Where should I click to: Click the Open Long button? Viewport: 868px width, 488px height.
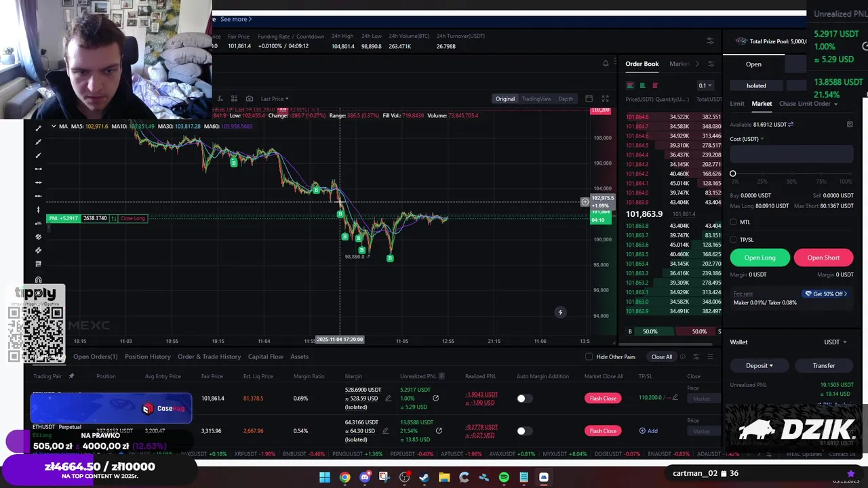pyautogui.click(x=759, y=258)
